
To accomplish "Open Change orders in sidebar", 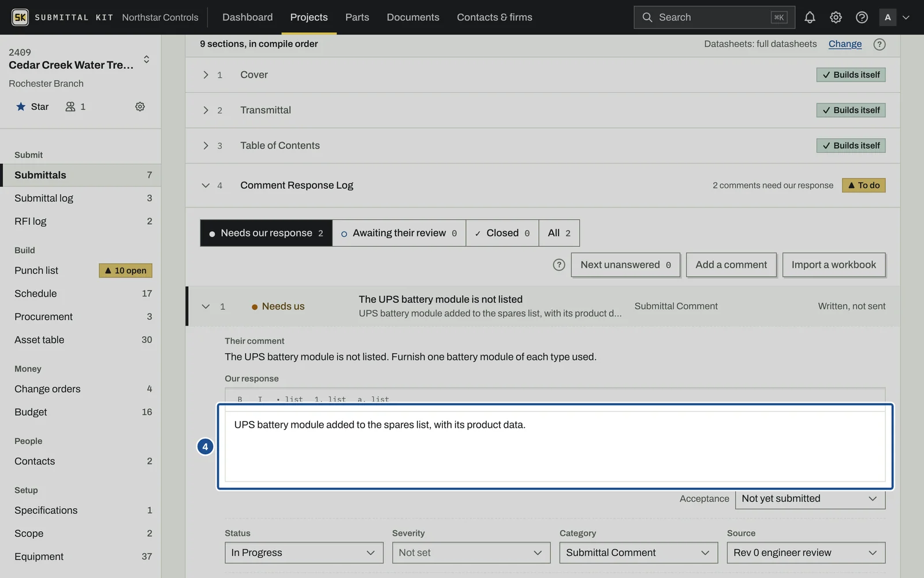I will click(x=80, y=389).
